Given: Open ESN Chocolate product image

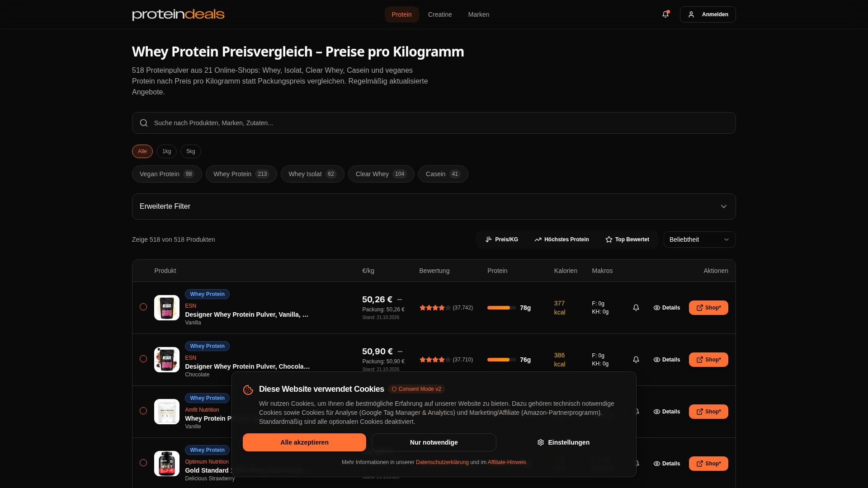Looking at the screenshot, I should (x=167, y=360).
